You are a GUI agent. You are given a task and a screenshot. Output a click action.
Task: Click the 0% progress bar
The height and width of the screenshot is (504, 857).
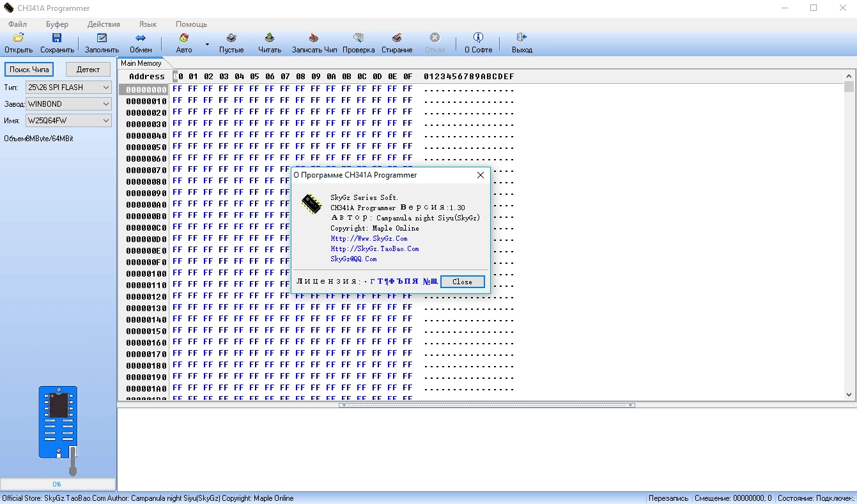pyautogui.click(x=58, y=484)
